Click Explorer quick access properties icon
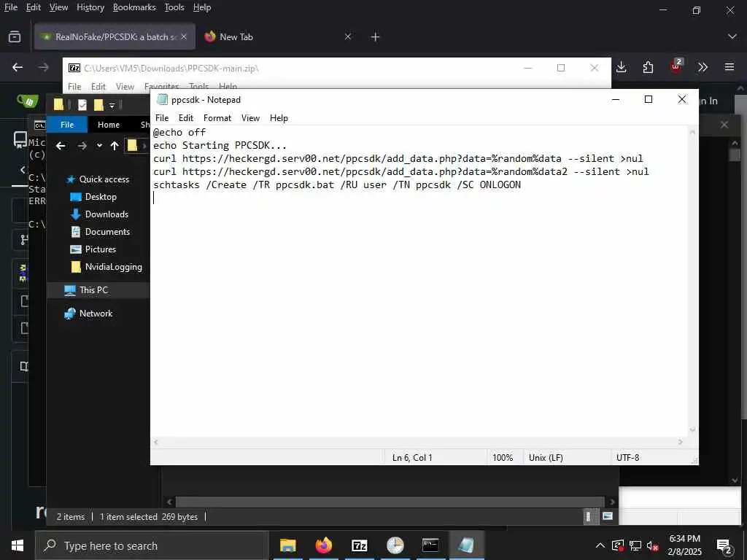 [x=82, y=105]
